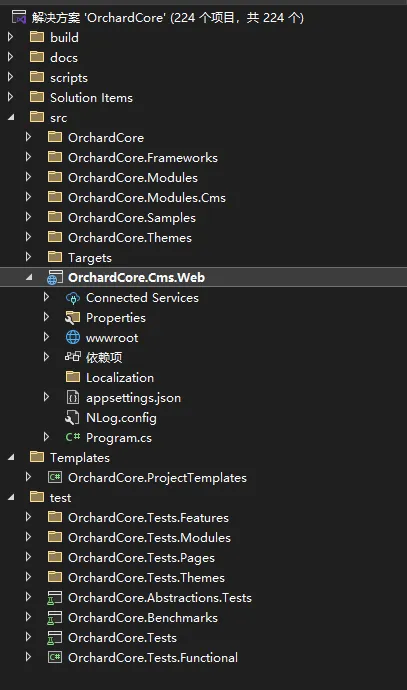Collapse the OrchardCore.Cms.Web project node
Screen dimensions: 407x690
click(29, 278)
